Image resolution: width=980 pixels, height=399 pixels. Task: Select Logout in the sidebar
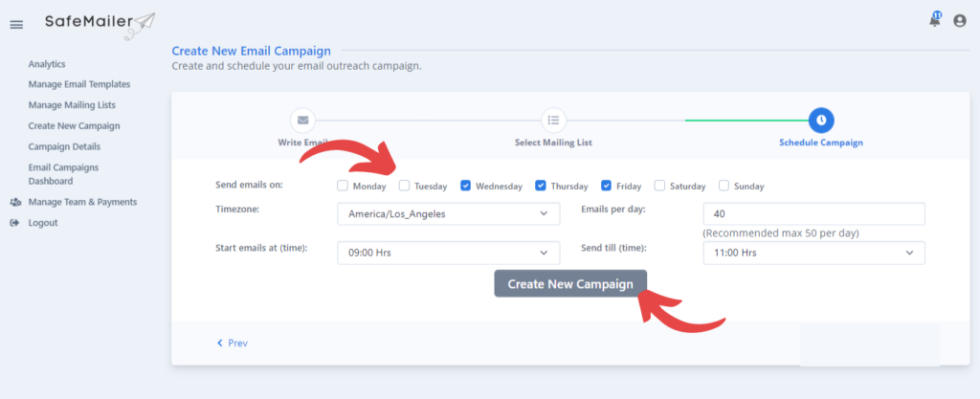pyautogui.click(x=43, y=223)
